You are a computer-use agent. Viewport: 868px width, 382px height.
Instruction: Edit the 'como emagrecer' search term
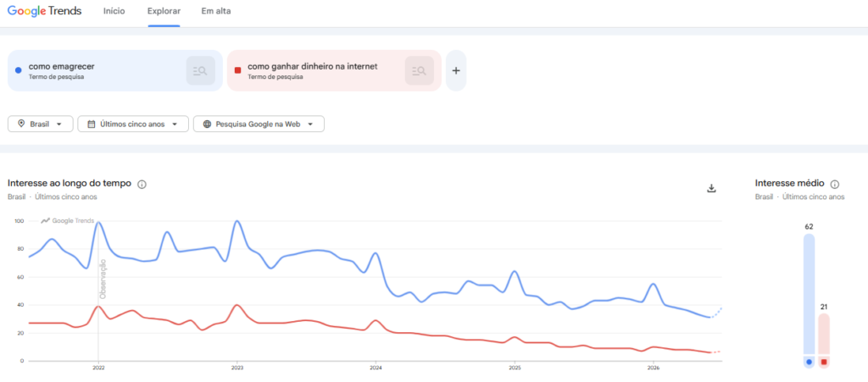tap(61, 66)
